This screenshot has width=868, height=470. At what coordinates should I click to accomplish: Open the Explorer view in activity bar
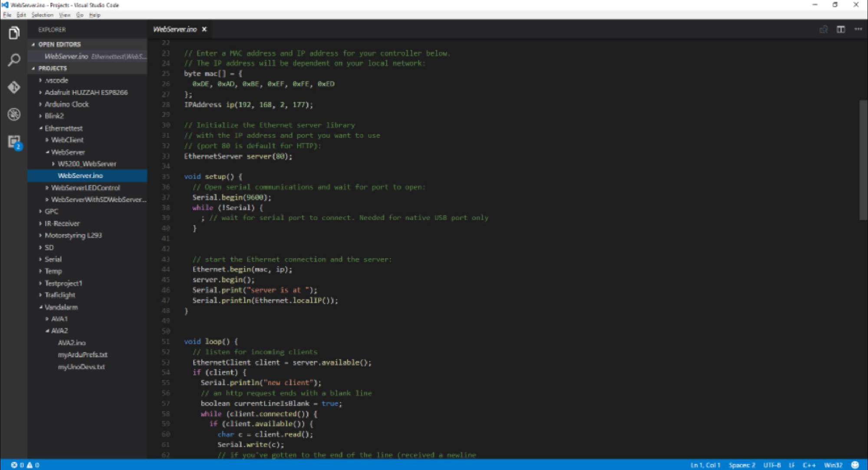(14, 33)
